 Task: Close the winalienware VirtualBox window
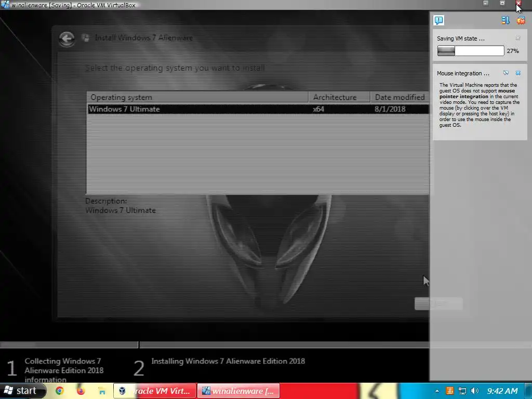[518, 4]
